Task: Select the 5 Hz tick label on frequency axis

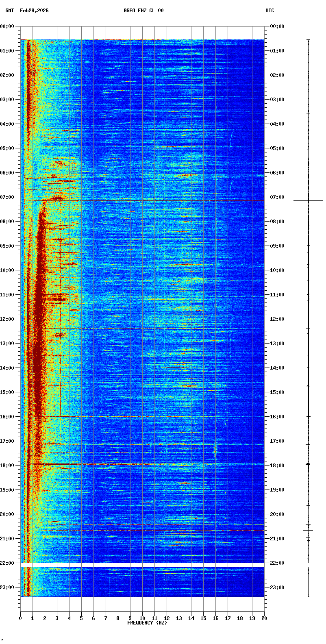Action: (81, 618)
